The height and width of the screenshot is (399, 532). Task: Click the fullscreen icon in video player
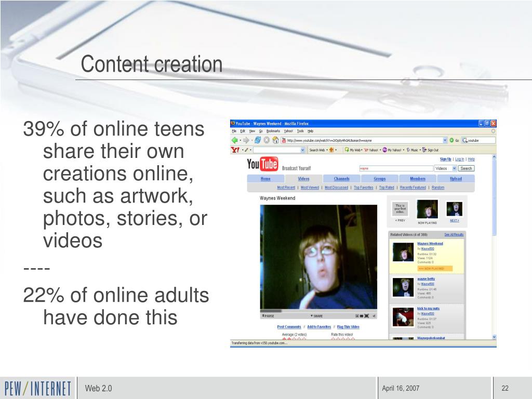tap(367, 316)
